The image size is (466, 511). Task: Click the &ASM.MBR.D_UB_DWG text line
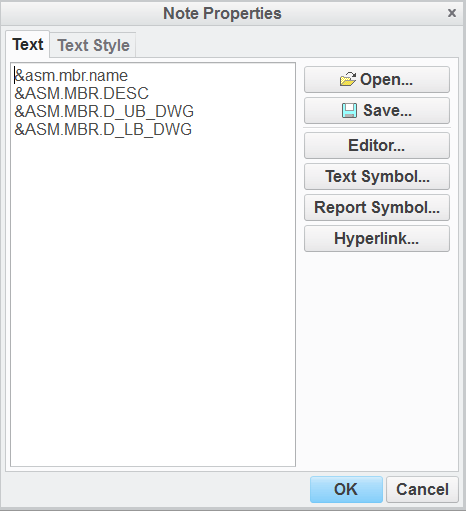104,111
